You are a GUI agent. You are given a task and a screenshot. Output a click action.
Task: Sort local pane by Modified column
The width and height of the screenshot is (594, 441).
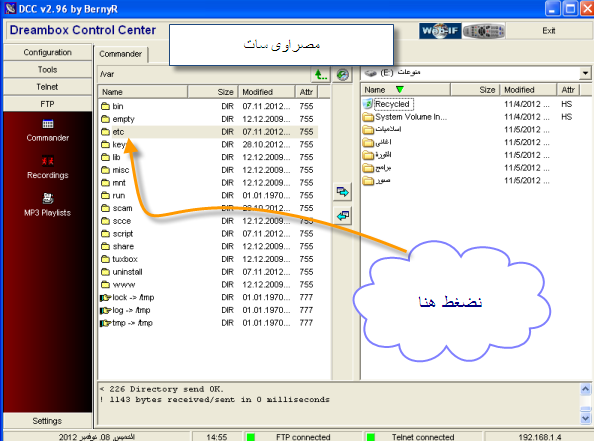click(528, 90)
